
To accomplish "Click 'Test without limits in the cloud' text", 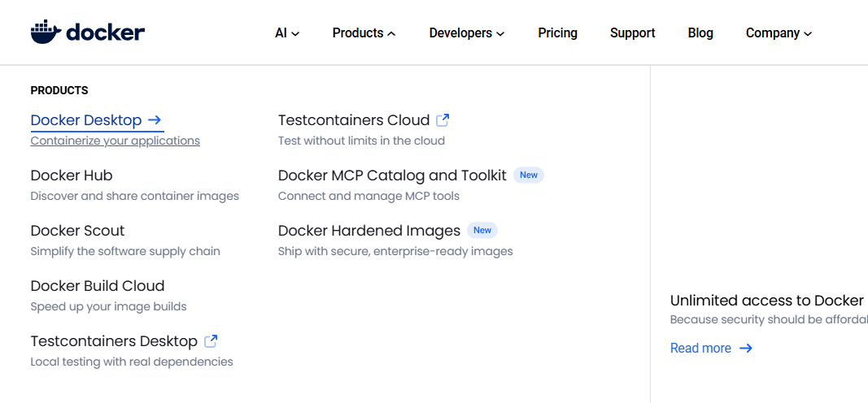I will tap(361, 141).
